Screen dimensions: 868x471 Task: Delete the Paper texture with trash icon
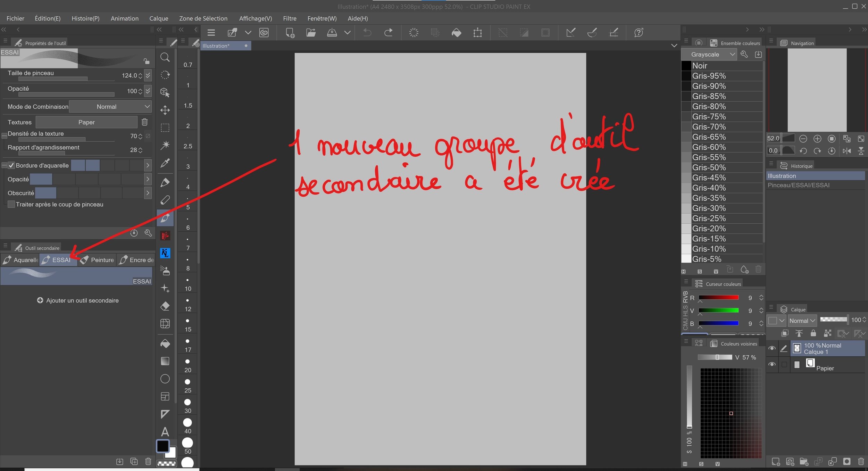tap(145, 122)
